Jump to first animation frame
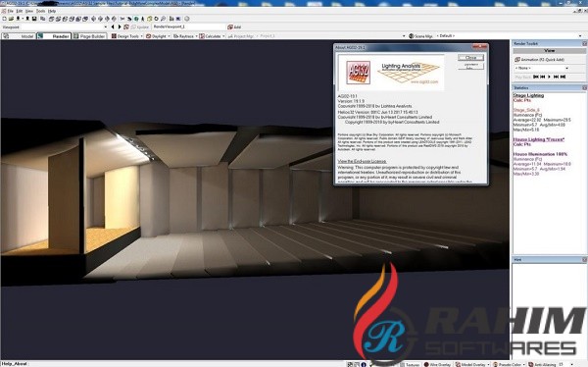The image size is (588, 367). [x=536, y=77]
